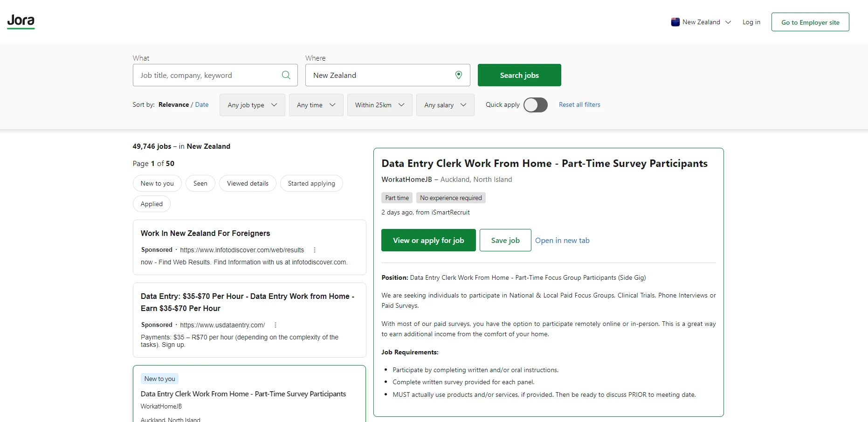The width and height of the screenshot is (868, 422).
Task: Click the WorkatHomeJB company name in job details
Action: (406, 180)
